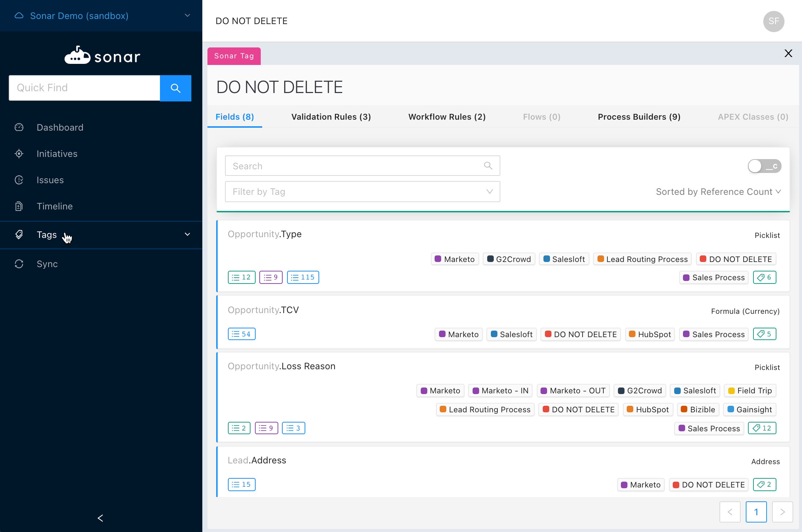Open Dashboard from the sidebar
This screenshot has height=532, width=802.
click(x=60, y=127)
